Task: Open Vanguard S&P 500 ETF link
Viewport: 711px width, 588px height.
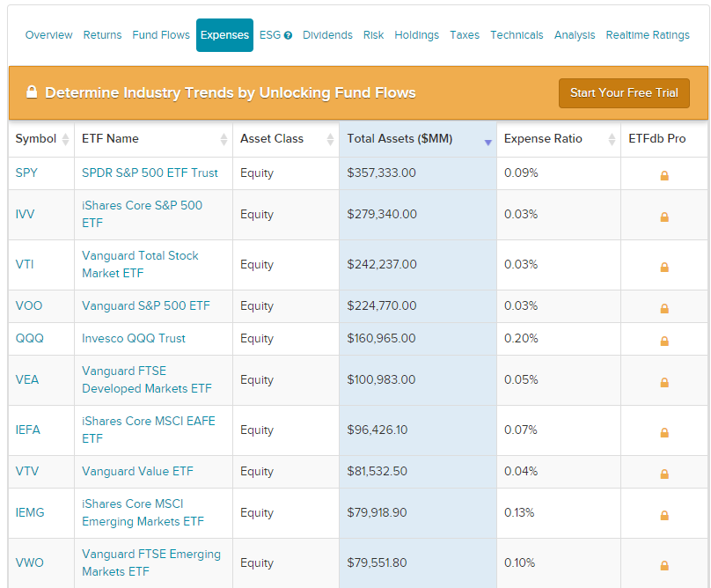Action: point(146,305)
